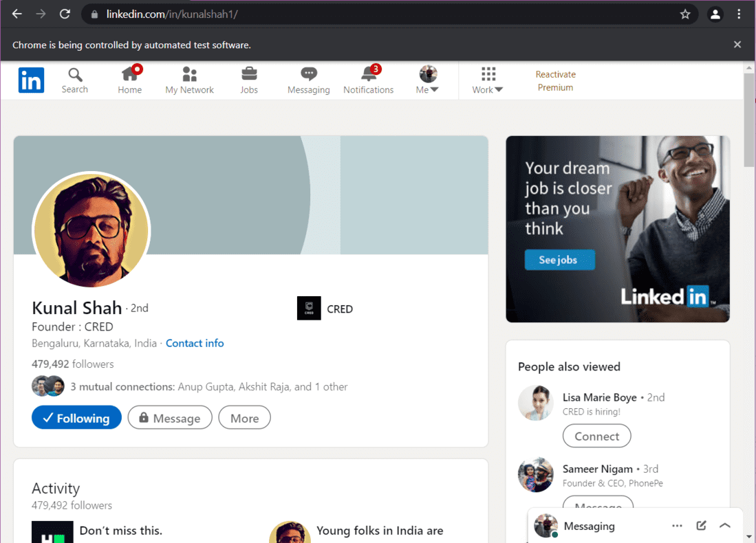The image size is (756, 543).
Task: Click See jobs in the ad
Action: coord(559,260)
